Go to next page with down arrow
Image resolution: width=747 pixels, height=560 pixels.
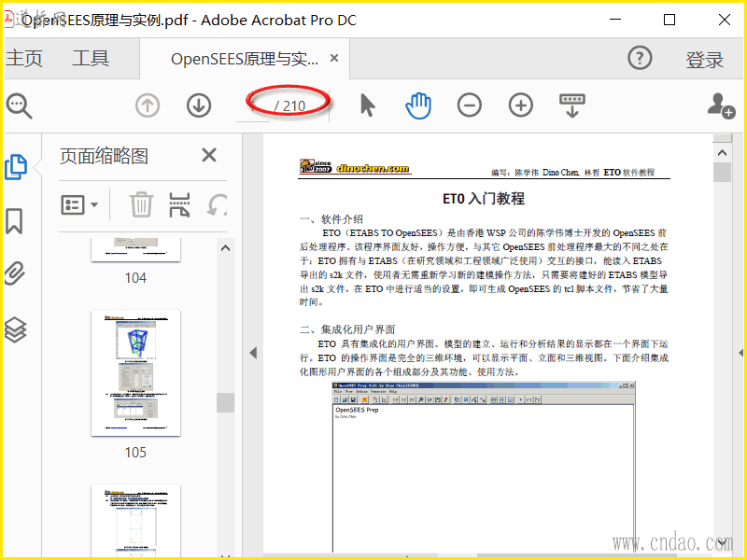tap(199, 105)
